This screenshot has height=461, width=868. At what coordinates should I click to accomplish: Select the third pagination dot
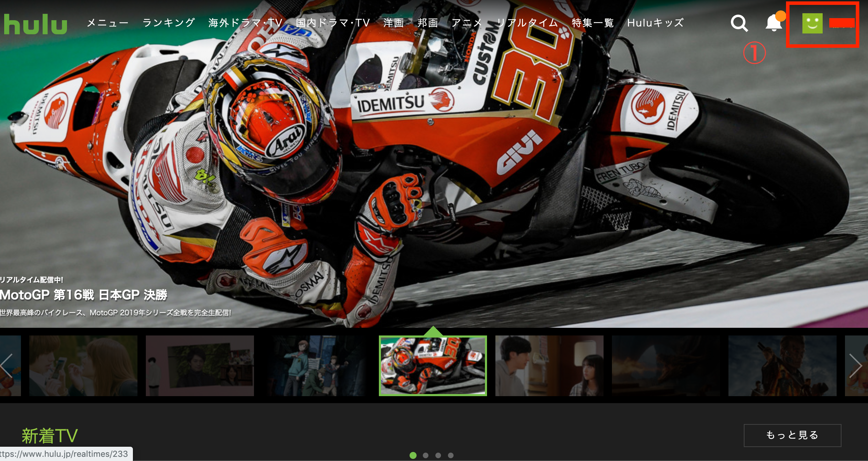click(x=438, y=455)
